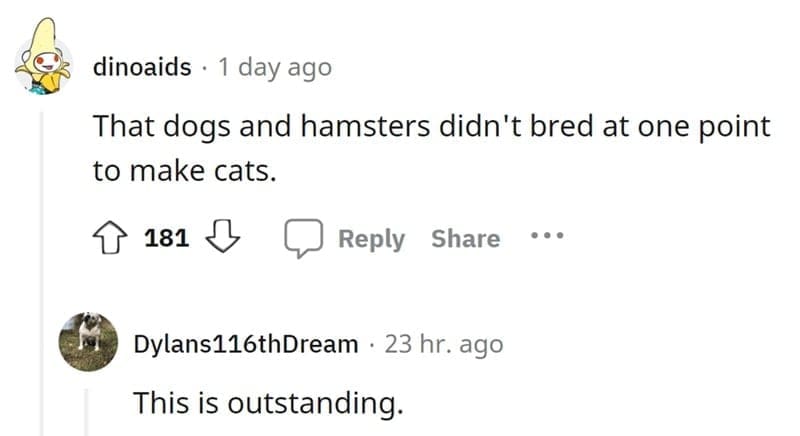The image size is (800, 436).
Task: Click the "23 hr. ago" timestamp
Action: [444, 345]
